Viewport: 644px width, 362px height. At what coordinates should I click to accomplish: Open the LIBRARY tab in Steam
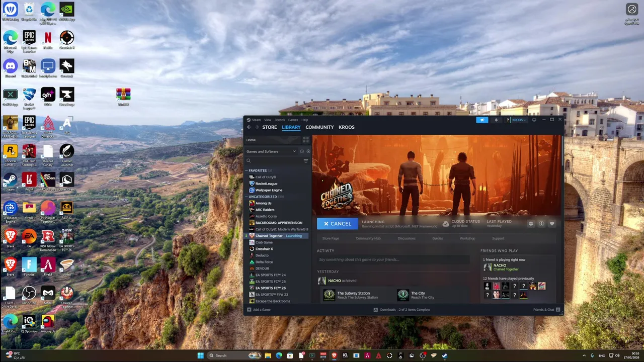click(291, 127)
